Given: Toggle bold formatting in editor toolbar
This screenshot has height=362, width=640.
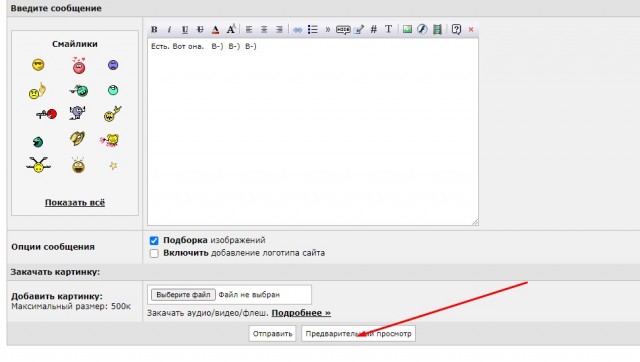Looking at the screenshot, I should pos(154,29).
